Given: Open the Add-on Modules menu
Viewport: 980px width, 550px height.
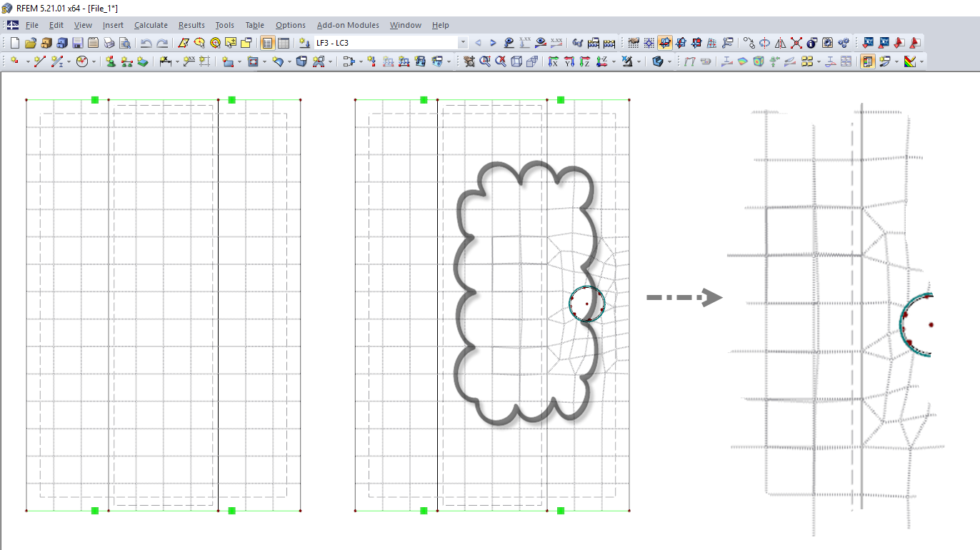Looking at the screenshot, I should coord(348,25).
